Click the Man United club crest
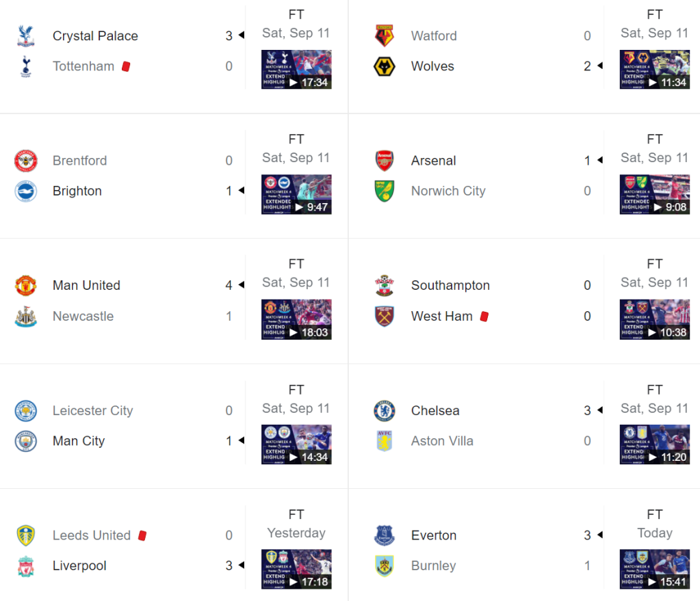The image size is (700, 601). (26, 286)
